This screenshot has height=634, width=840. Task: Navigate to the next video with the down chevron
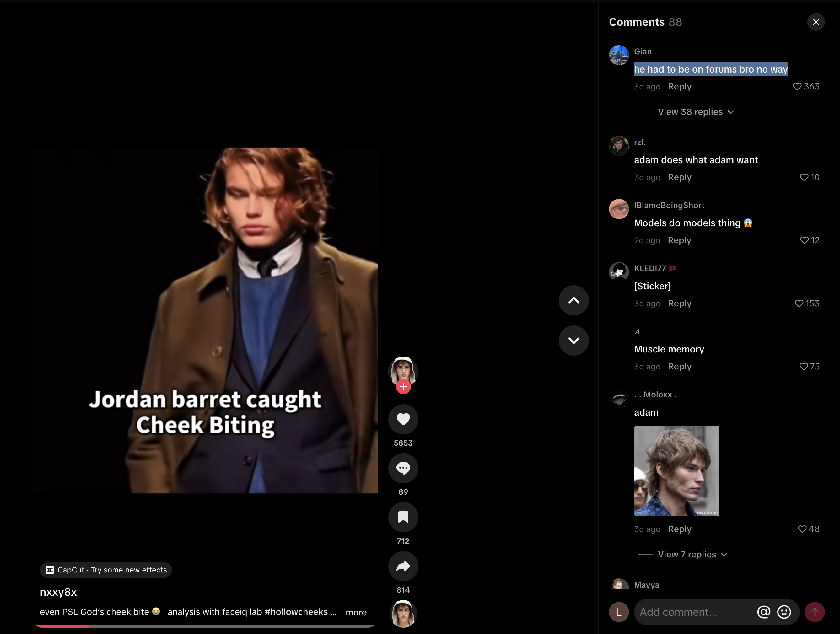pyautogui.click(x=573, y=340)
